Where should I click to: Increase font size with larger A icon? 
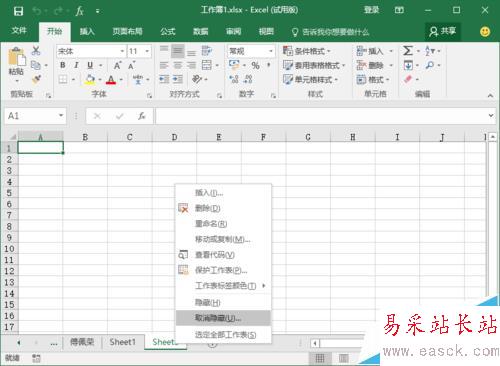[117, 65]
